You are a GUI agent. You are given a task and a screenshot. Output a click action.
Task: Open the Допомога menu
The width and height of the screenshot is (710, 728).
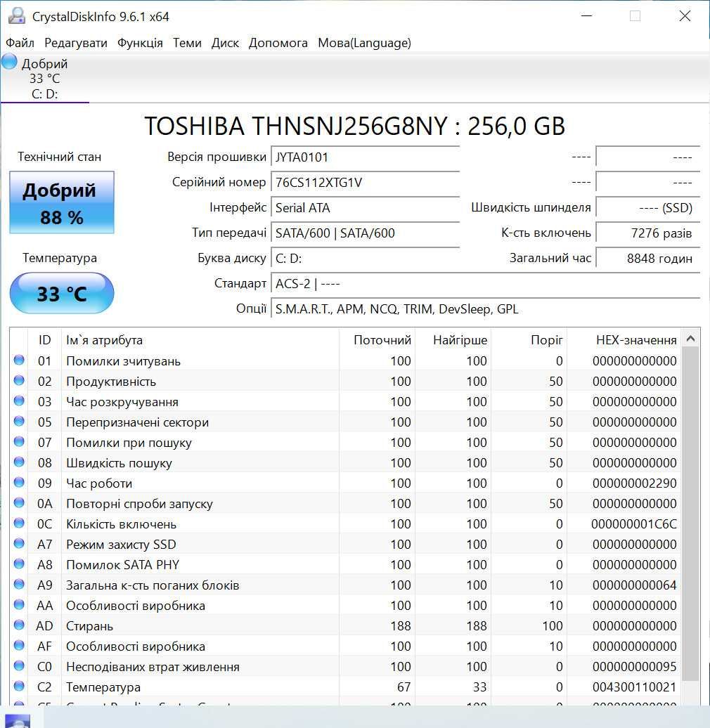[x=278, y=43]
